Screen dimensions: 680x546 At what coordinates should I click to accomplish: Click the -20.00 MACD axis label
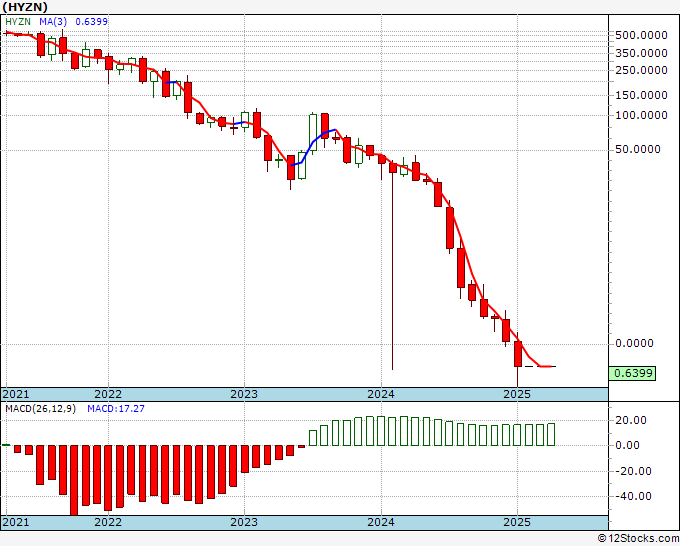pos(631,471)
